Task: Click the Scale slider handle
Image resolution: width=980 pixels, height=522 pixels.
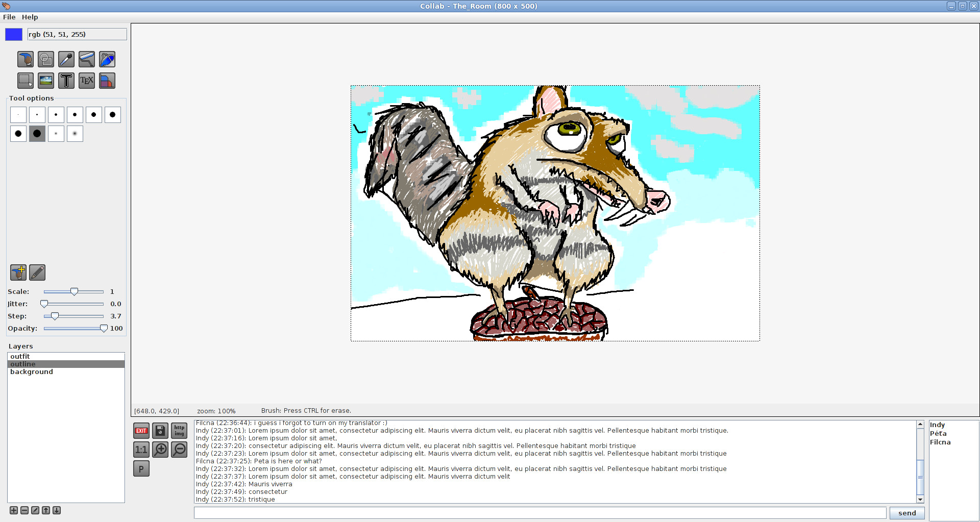Action: [x=75, y=291]
